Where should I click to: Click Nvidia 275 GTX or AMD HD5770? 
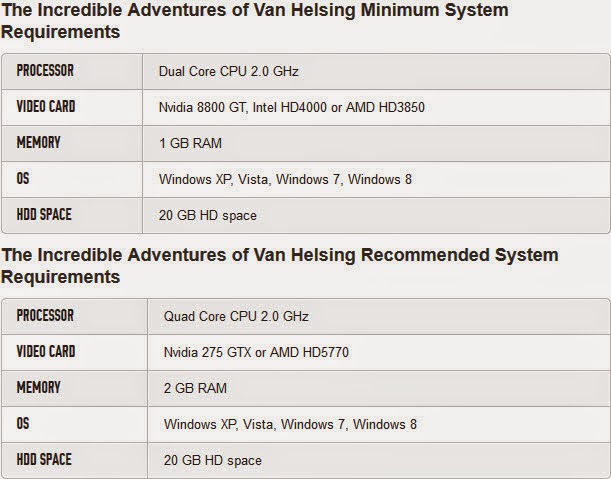[x=256, y=352]
